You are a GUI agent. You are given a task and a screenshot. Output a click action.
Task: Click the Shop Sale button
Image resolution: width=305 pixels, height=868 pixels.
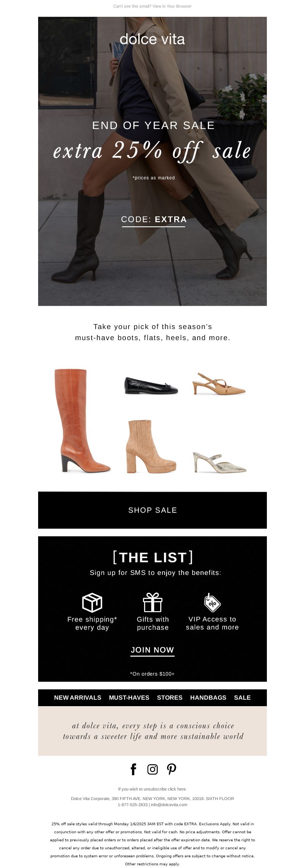[x=152, y=510]
